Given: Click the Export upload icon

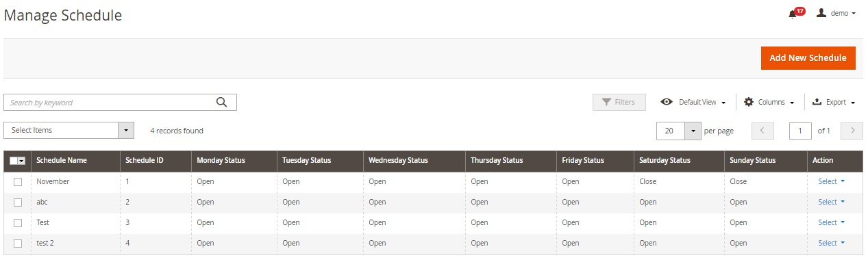Looking at the screenshot, I should click(817, 102).
